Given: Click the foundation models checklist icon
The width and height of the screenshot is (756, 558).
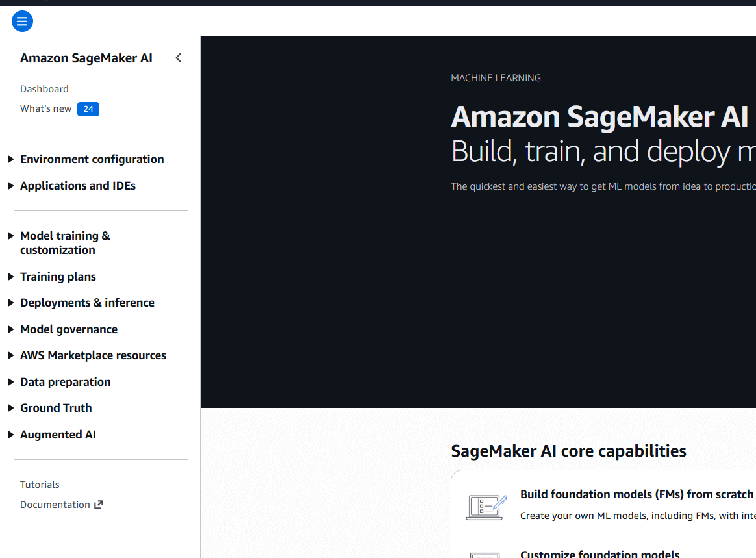Looking at the screenshot, I should 486,507.
